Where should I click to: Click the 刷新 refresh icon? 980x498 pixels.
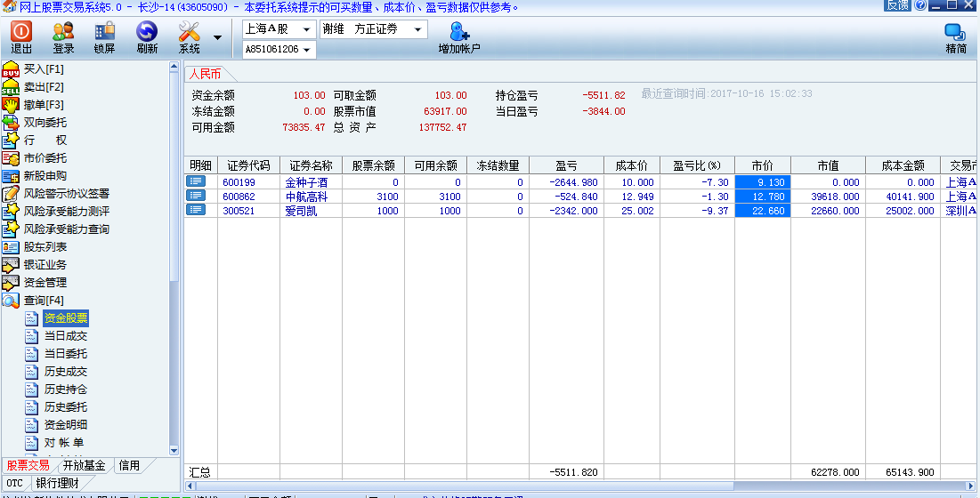(x=147, y=37)
